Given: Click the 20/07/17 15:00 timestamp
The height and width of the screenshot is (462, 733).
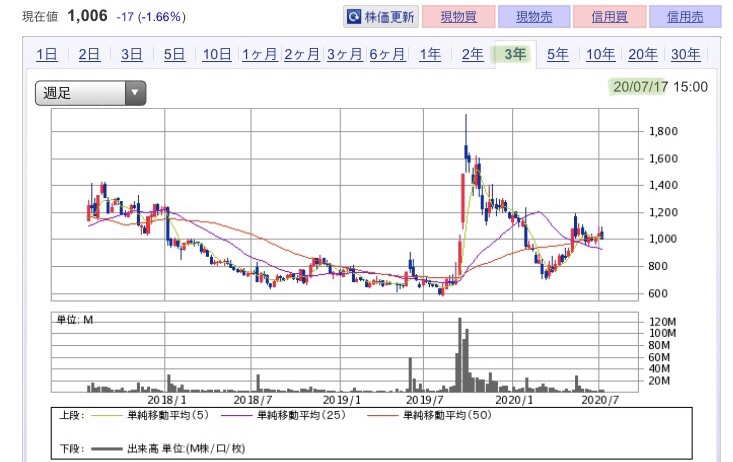Looking at the screenshot, I should [660, 87].
